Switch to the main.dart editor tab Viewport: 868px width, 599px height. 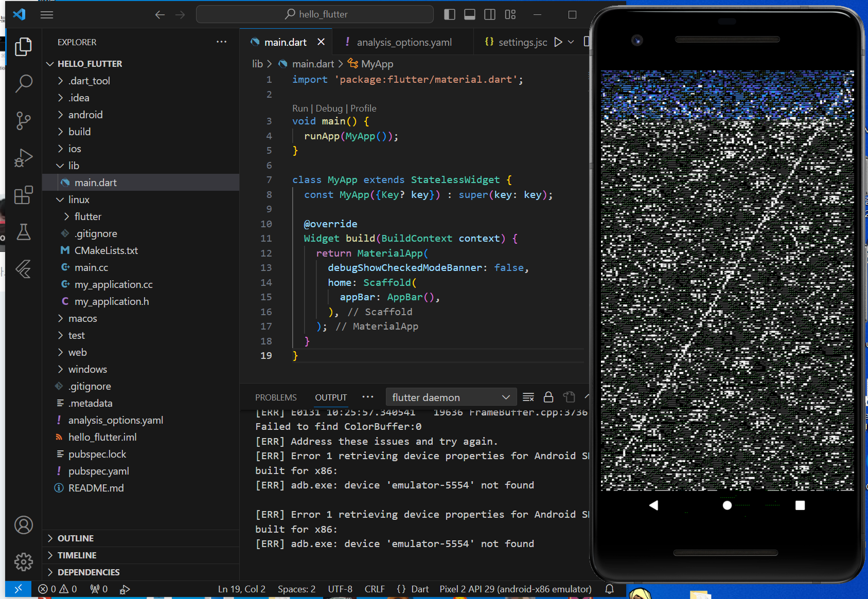coord(286,42)
